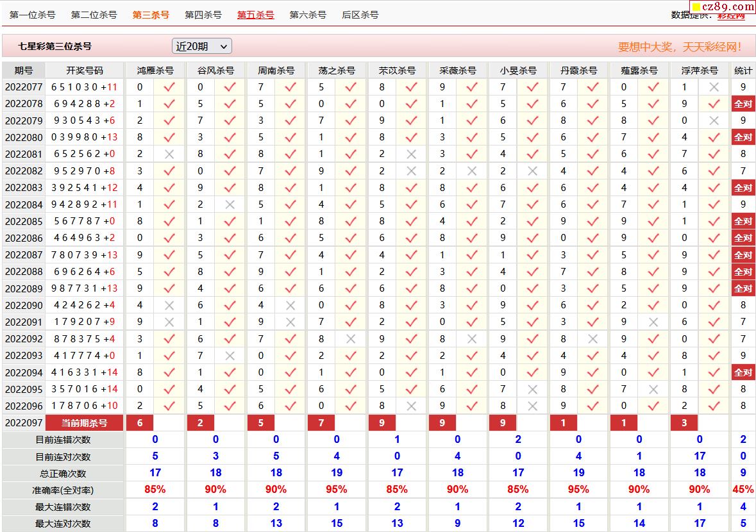
Task: Click the 鸿雁杀号 column header
Action: [x=155, y=71]
